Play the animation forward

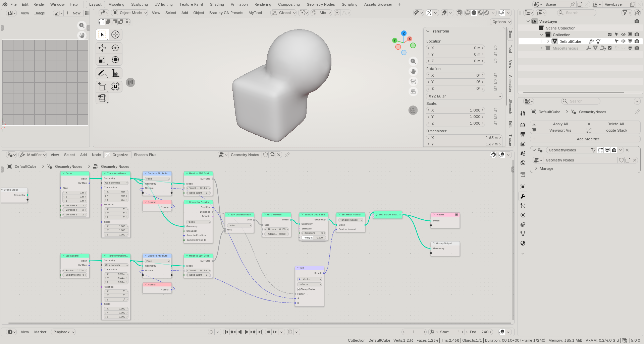[x=247, y=332]
